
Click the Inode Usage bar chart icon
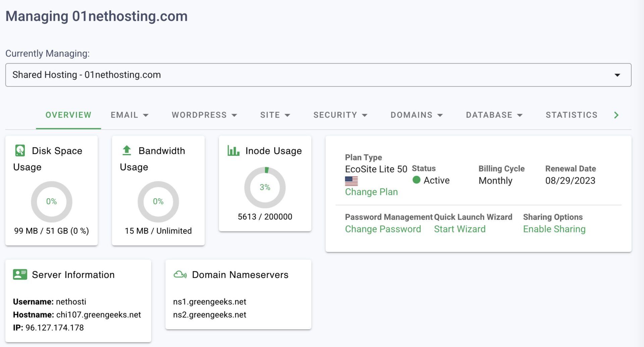(233, 150)
